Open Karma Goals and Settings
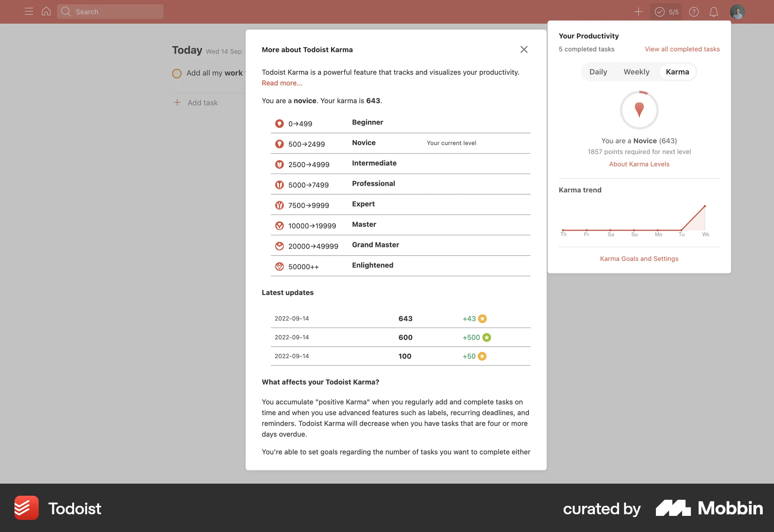The width and height of the screenshot is (774, 532). click(639, 258)
